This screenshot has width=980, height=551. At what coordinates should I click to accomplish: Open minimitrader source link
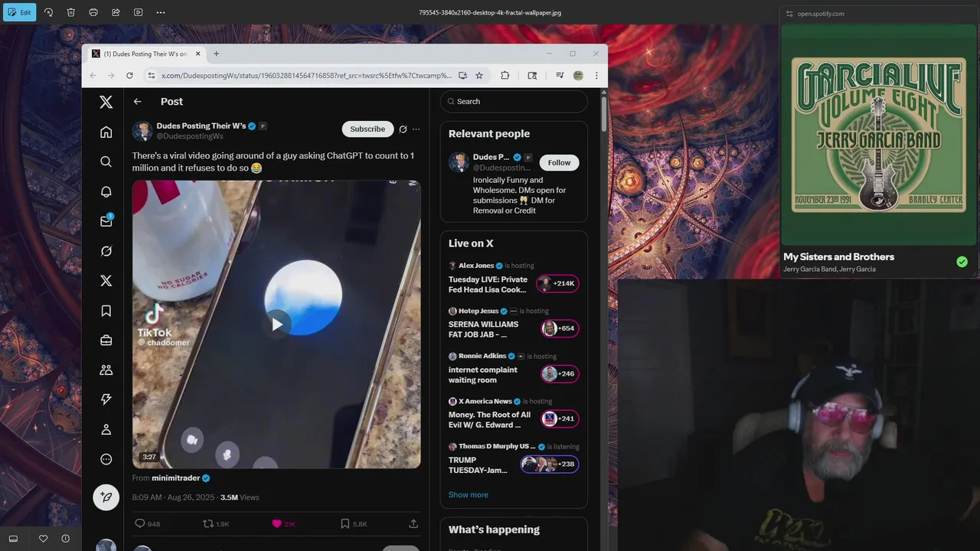pyautogui.click(x=175, y=478)
